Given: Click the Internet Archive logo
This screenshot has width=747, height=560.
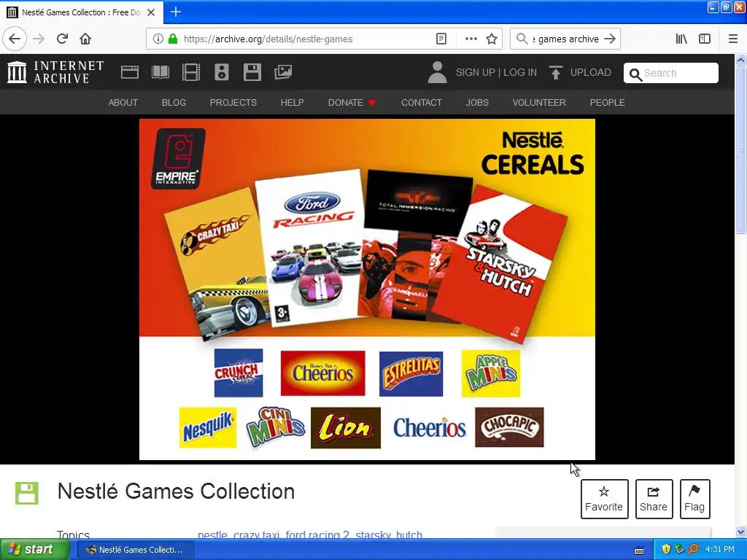Looking at the screenshot, I should 55,72.
